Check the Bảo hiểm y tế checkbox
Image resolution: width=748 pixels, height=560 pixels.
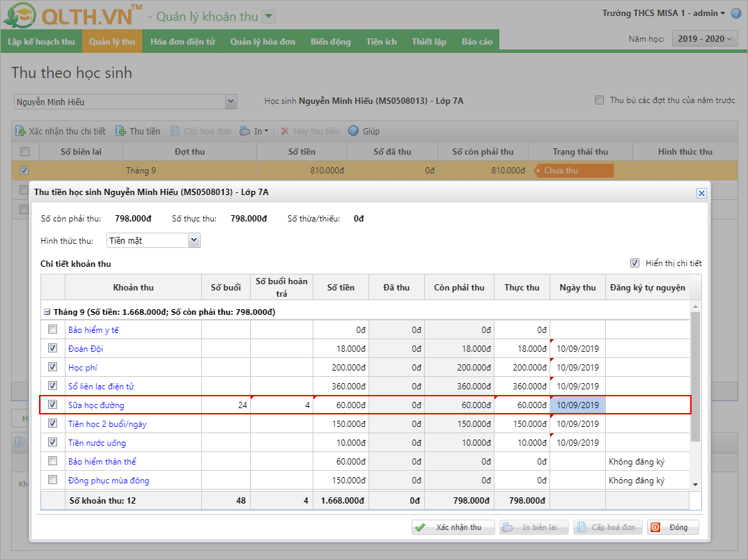pyautogui.click(x=53, y=329)
